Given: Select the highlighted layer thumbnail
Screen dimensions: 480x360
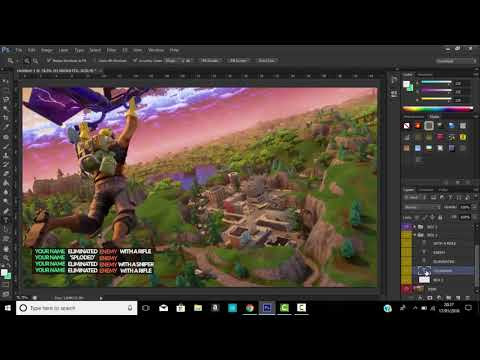Looking at the screenshot, I should pyautogui.click(x=424, y=271).
